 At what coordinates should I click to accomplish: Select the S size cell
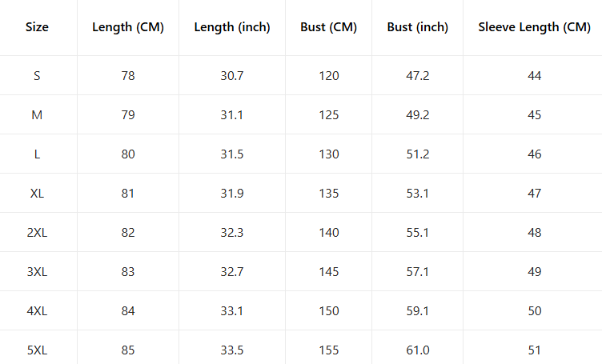(37, 76)
